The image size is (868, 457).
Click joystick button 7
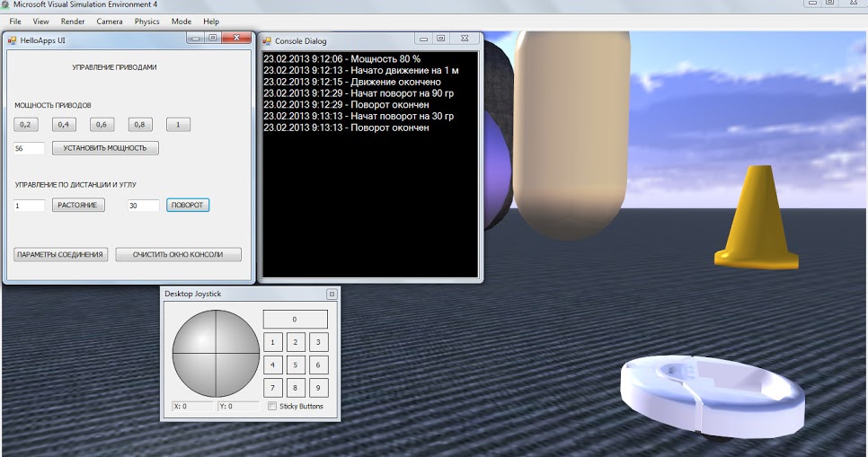(272, 387)
